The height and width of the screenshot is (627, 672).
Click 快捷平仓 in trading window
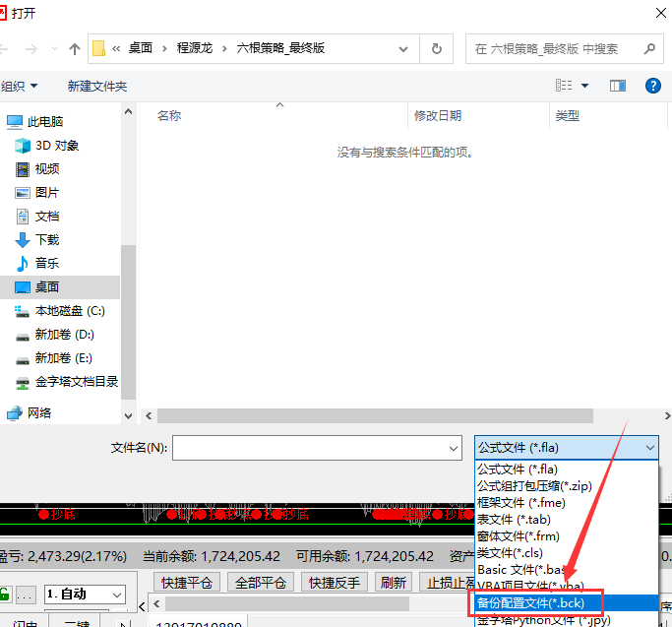tap(187, 583)
